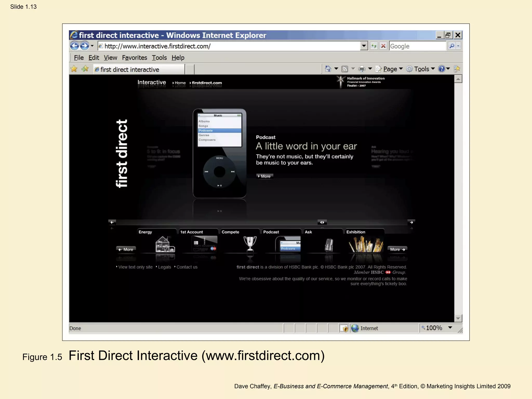Screen dimensions: 532x399
Task: Open the Page dropdown menu
Action: tap(392, 69)
